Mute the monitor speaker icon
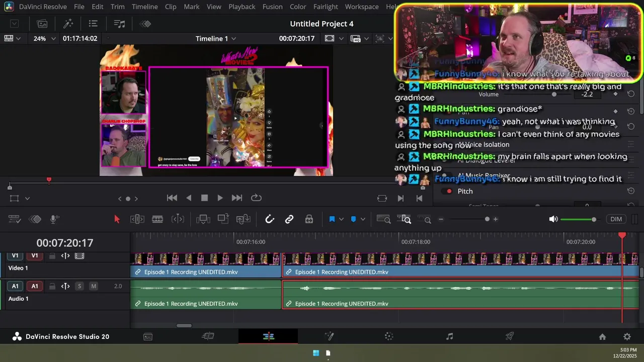 tap(553, 219)
